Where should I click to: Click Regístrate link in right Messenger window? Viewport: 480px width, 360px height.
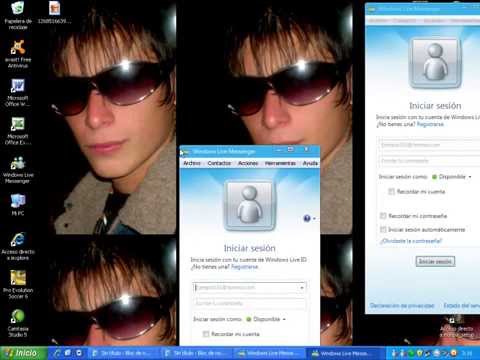click(430, 124)
